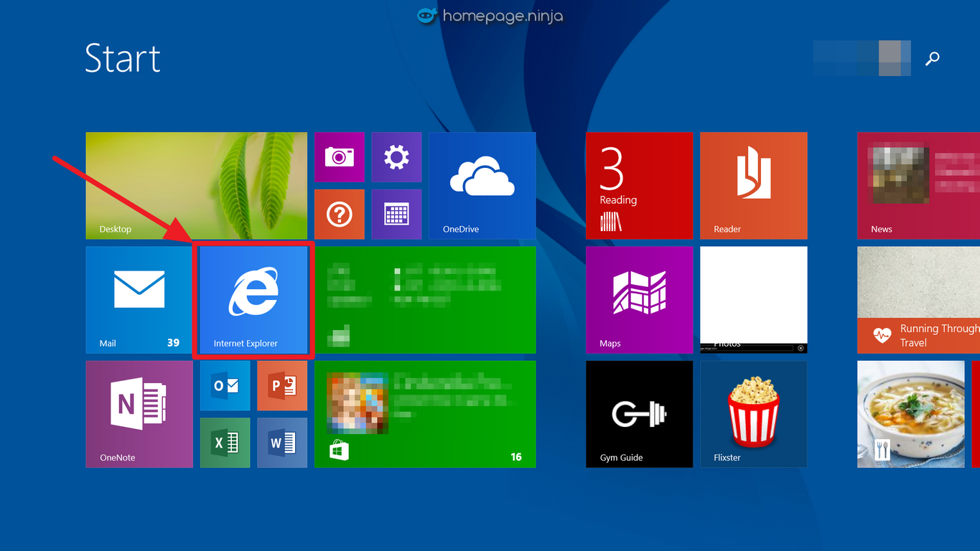Open the Calendar tile

[x=396, y=214]
